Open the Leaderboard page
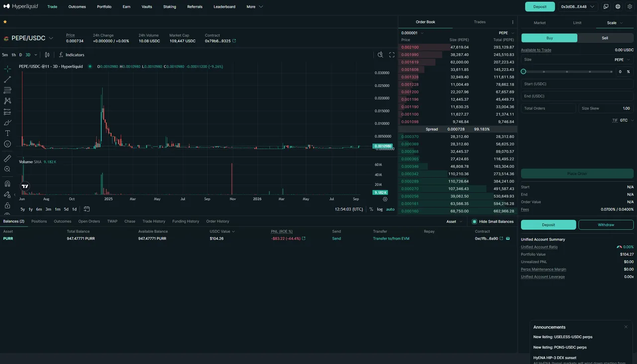 (x=224, y=7)
